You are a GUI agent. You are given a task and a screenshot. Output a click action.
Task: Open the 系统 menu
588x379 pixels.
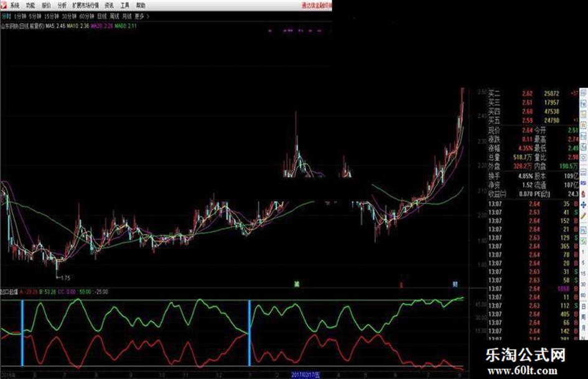[x=15, y=6]
